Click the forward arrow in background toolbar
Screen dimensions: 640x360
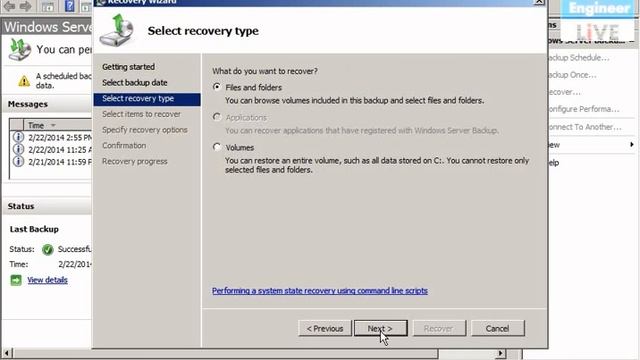click(x=25, y=6)
